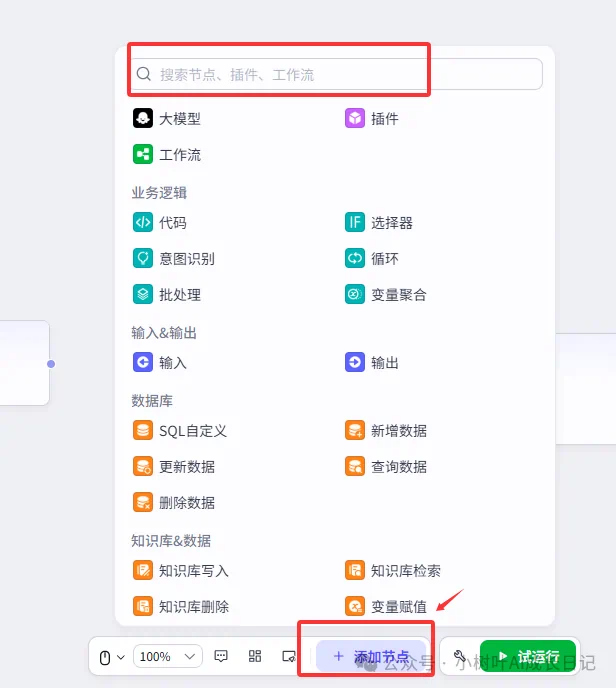Pick the 变量赋值 variable assignment icon

coord(355,606)
